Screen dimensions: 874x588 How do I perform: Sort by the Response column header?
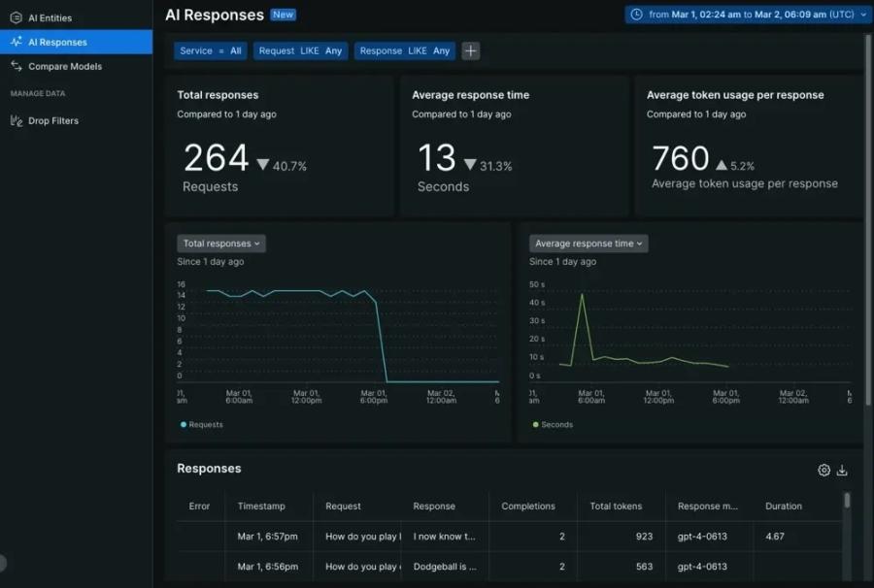[434, 506]
